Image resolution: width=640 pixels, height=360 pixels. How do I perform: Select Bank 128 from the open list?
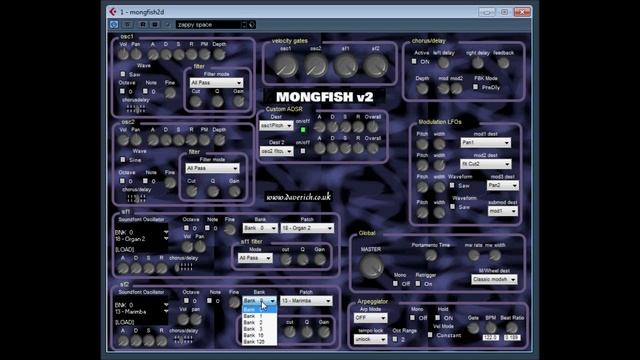259,342
